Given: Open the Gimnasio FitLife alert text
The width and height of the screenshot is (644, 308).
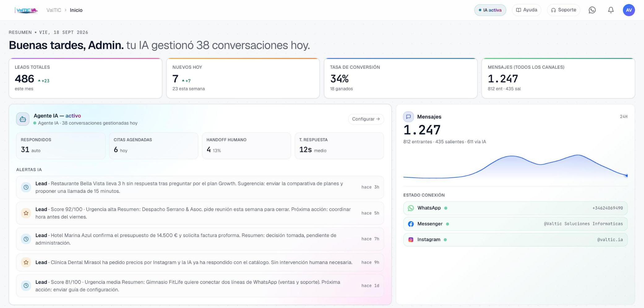Looking at the screenshot, I should [188, 286].
